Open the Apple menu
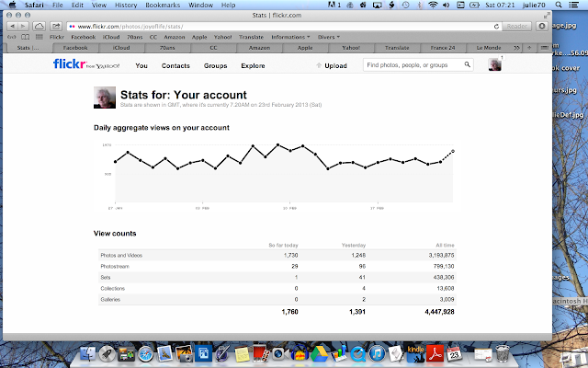This screenshot has height=368, width=588. point(12,5)
